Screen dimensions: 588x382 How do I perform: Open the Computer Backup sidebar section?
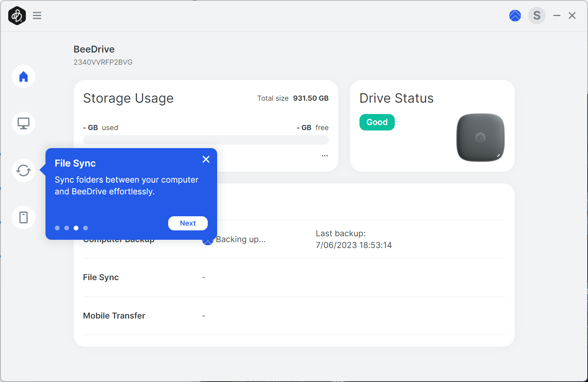click(24, 123)
